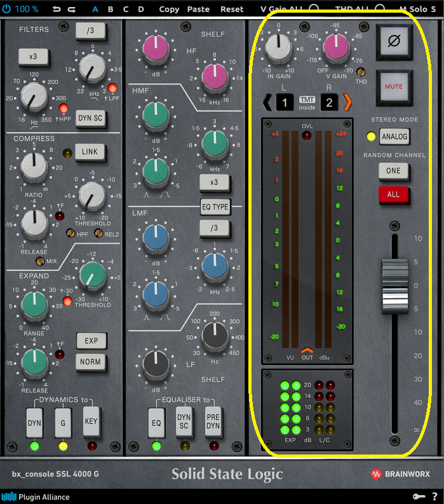This screenshot has width=444, height=504.
Task: Click the IN GAIN knob
Action: point(279,48)
